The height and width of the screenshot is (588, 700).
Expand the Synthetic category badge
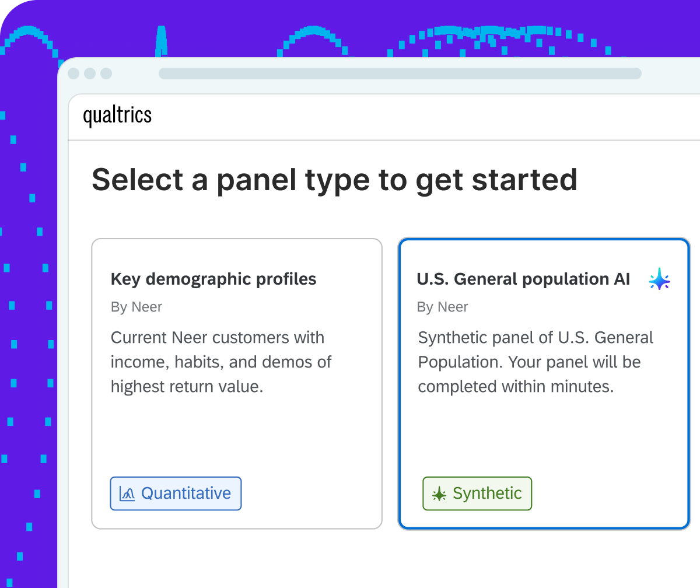(477, 493)
